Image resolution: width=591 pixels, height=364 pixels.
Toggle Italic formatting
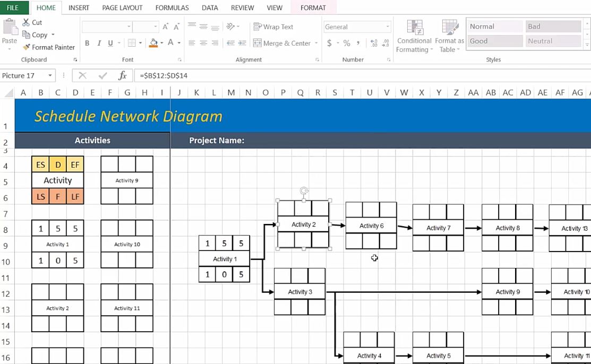click(99, 43)
